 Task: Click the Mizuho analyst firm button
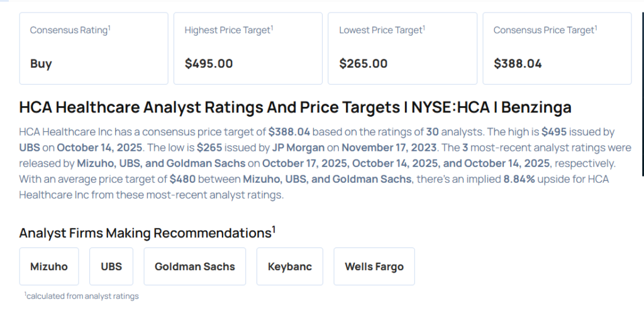click(x=49, y=266)
